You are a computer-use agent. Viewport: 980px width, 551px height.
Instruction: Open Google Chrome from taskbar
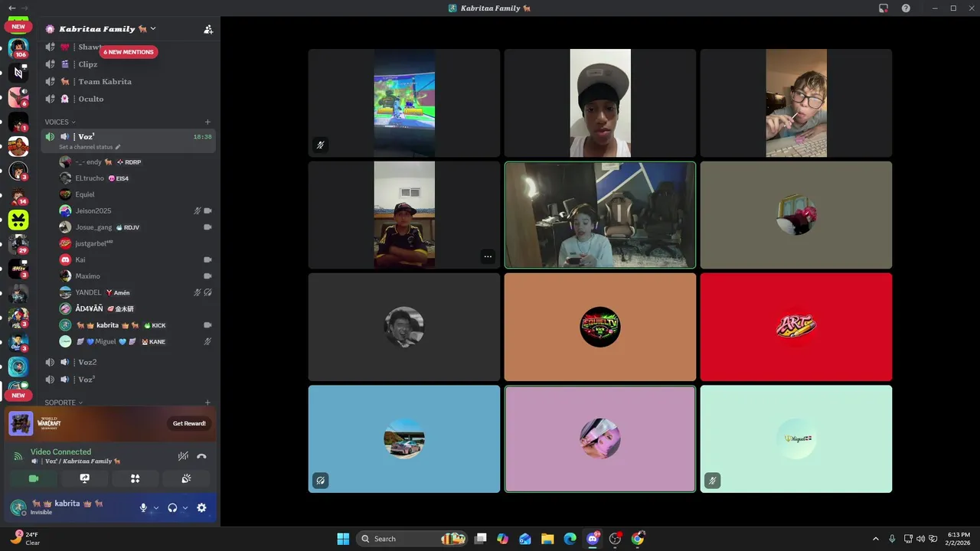point(638,539)
